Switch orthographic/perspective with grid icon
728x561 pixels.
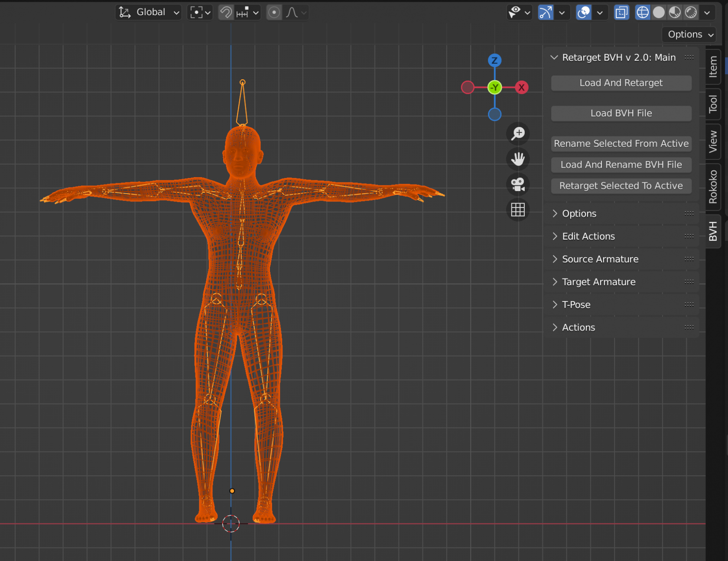(518, 210)
